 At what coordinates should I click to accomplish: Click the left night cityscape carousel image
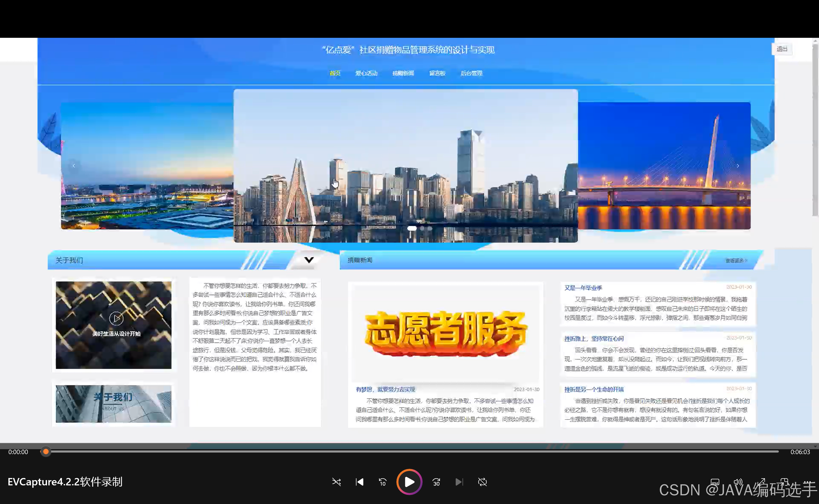[147, 166]
